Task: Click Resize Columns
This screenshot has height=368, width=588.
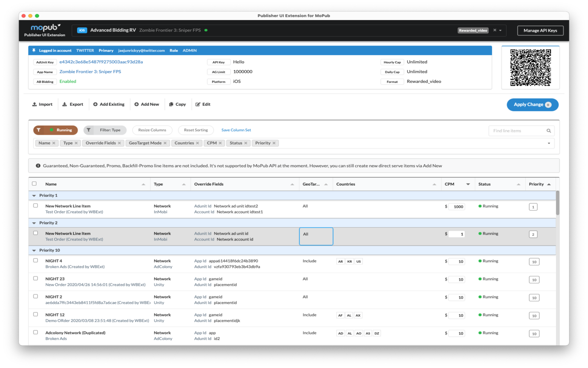Action: point(152,130)
